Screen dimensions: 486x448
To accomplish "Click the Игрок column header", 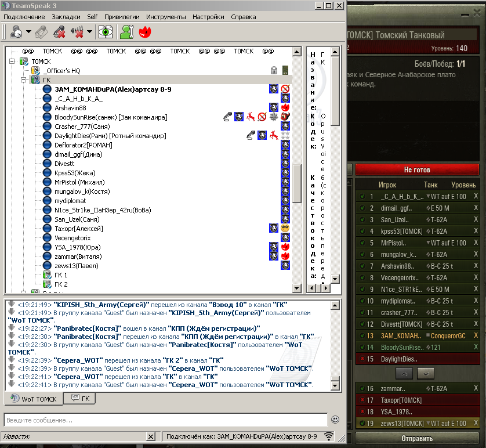I will 387,185.
